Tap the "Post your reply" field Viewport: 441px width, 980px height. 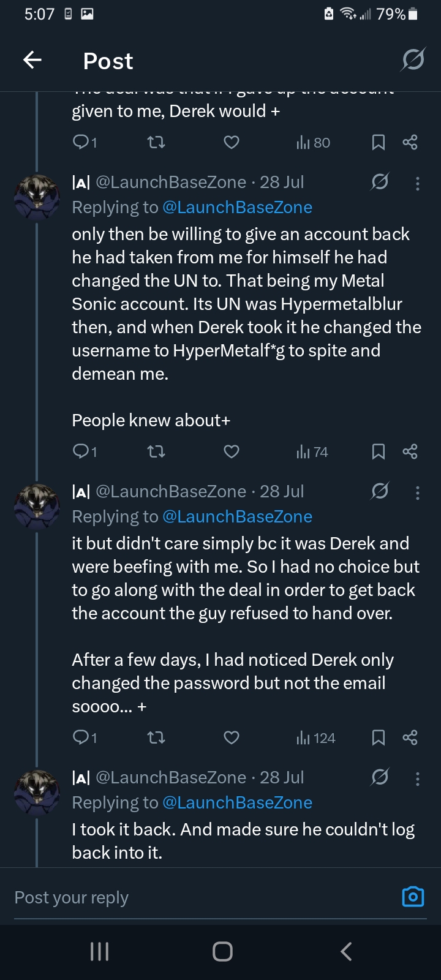184,897
